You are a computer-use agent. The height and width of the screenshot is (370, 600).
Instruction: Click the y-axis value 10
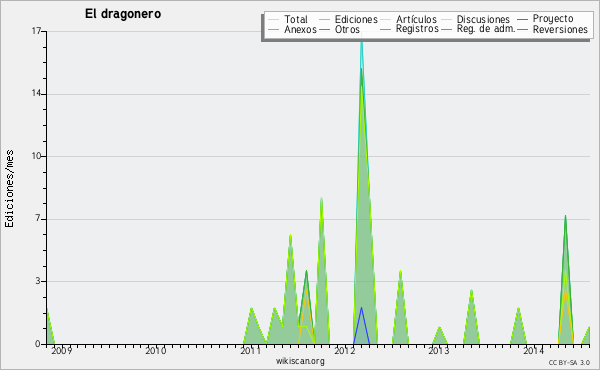[x=36, y=156]
